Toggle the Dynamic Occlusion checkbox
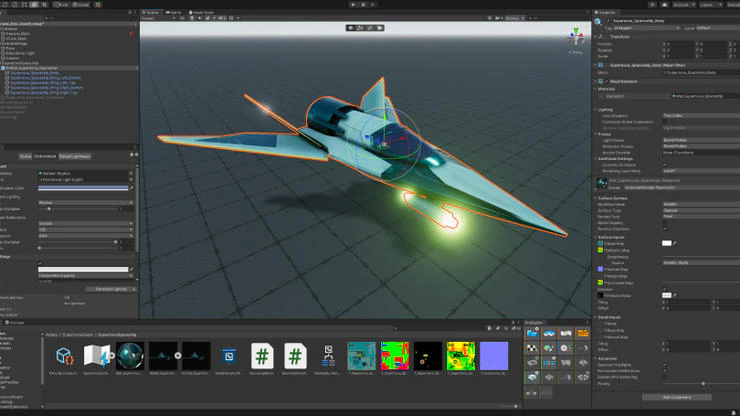The image size is (740, 416). coord(665,164)
